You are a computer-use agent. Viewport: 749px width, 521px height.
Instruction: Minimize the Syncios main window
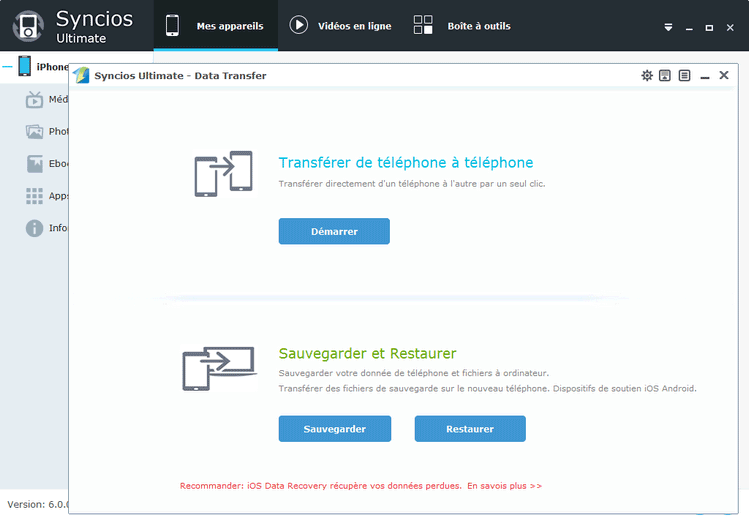(x=689, y=28)
